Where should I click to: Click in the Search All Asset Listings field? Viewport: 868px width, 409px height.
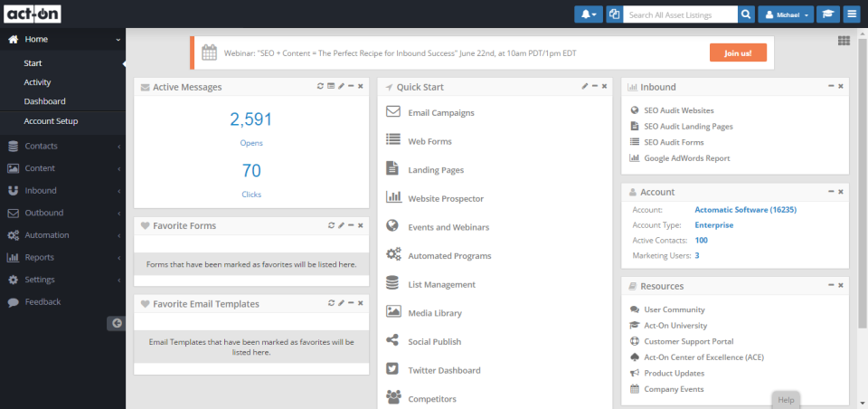point(680,14)
